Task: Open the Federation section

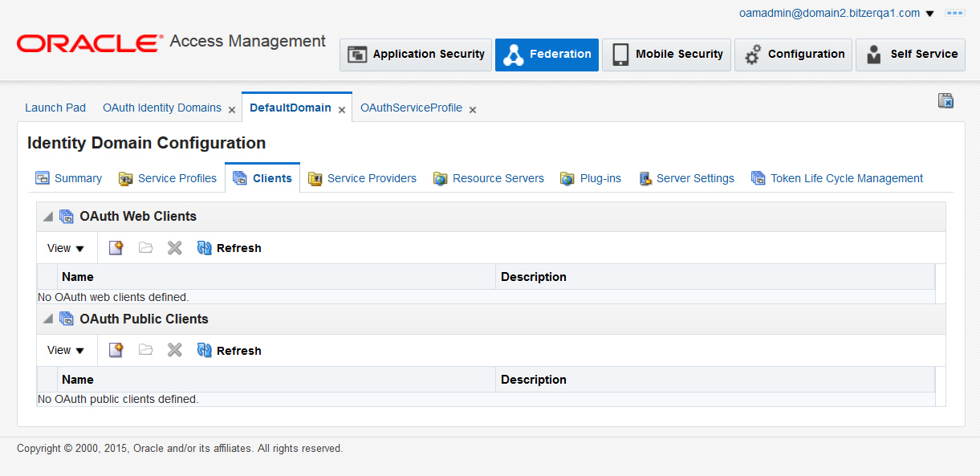Action: click(547, 55)
